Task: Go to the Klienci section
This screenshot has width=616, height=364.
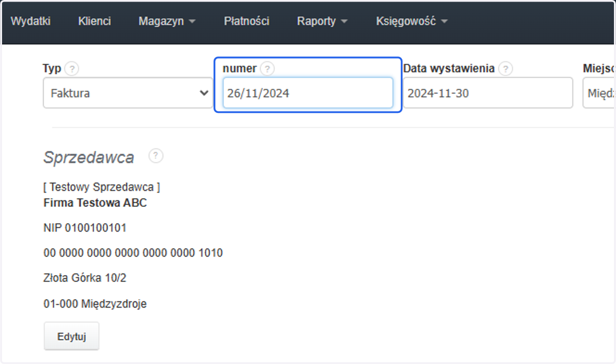Action: [x=94, y=22]
